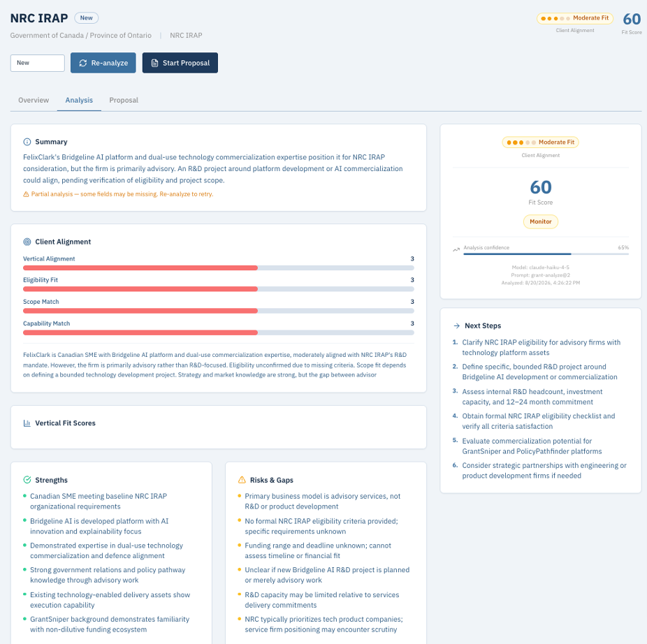Click risk 'Funding range and deadline unknown'
This screenshot has width=647, height=644.
point(318,550)
